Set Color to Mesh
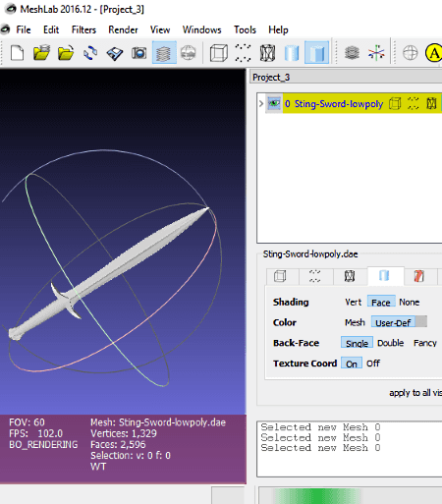 (x=355, y=322)
